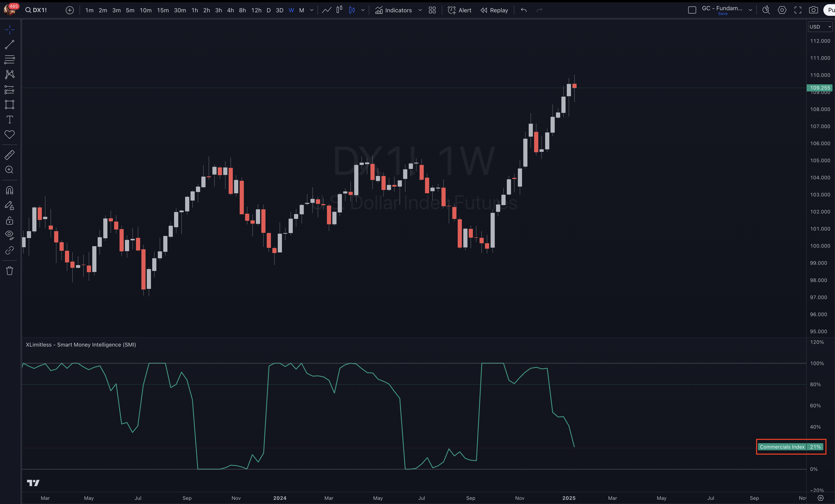835x504 pixels.
Task: Toggle magnet mode on
Action: 10,191
